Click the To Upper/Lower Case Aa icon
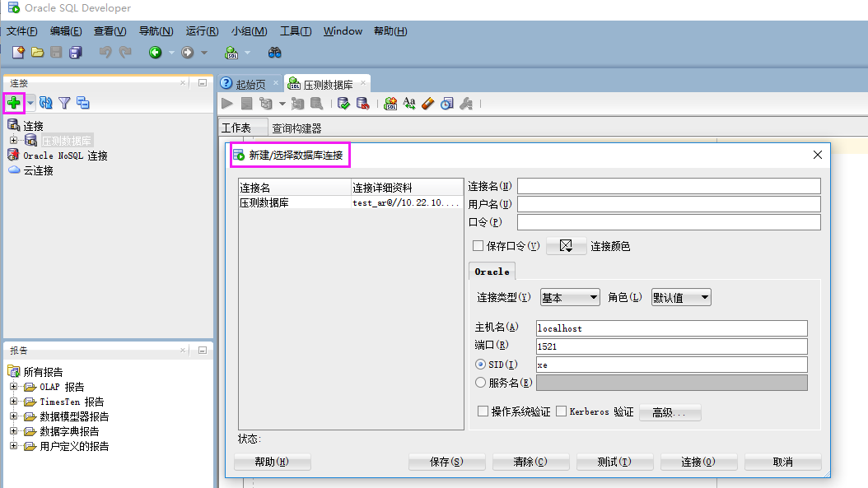Image resolution: width=868 pixels, height=488 pixels. point(409,104)
